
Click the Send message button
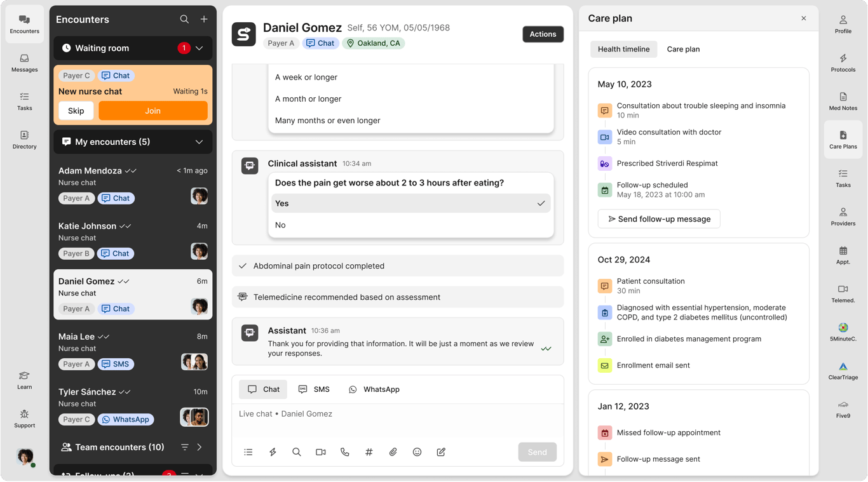click(537, 452)
